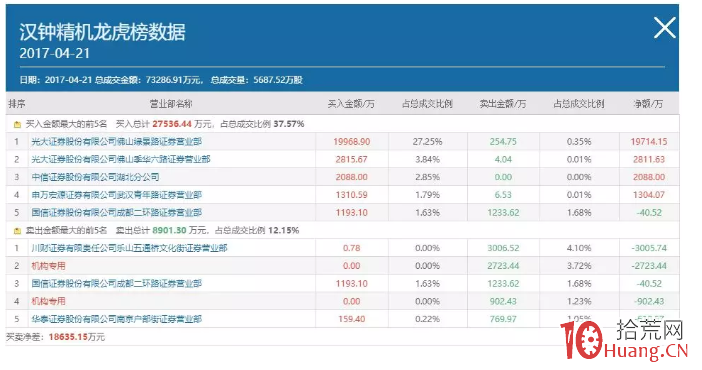The width and height of the screenshot is (702, 370).
Task: Select net amount 19714.15
Action: coord(649,142)
